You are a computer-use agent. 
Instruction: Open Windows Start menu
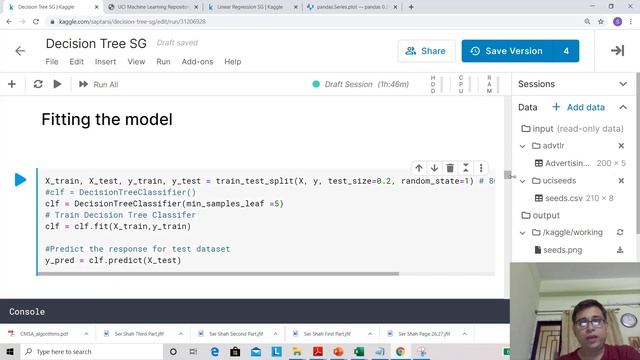10,351
